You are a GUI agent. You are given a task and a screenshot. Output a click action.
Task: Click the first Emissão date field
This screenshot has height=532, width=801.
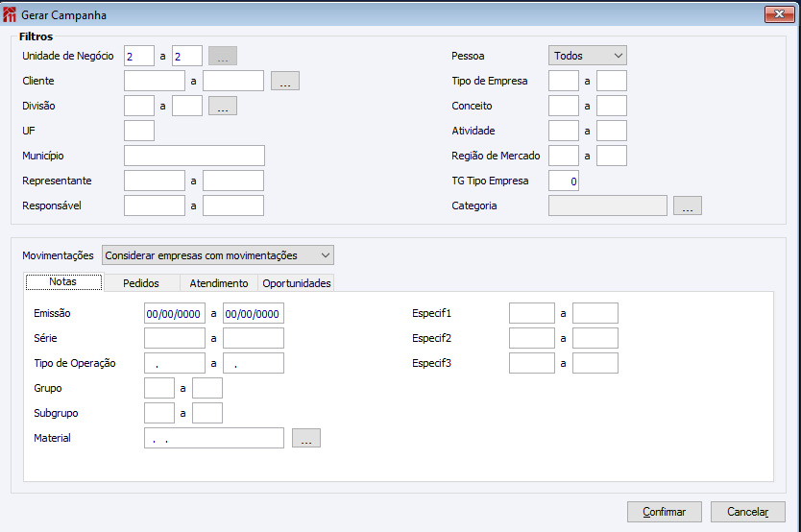(x=174, y=314)
